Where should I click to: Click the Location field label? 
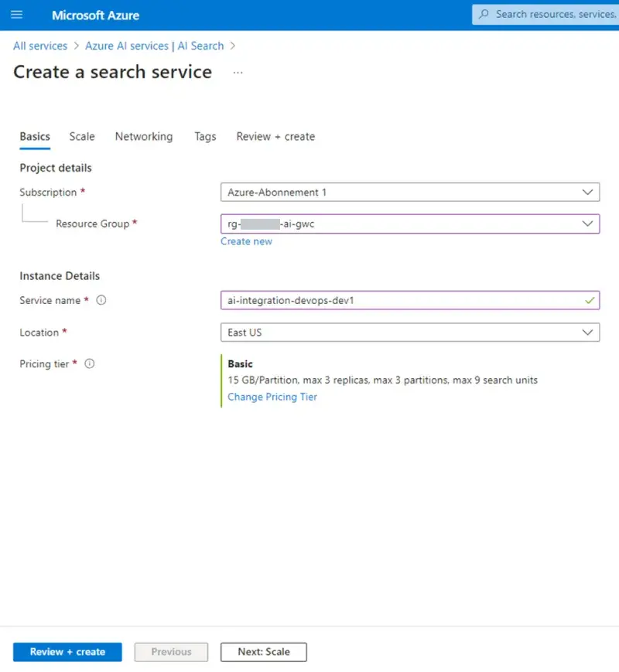click(x=39, y=333)
